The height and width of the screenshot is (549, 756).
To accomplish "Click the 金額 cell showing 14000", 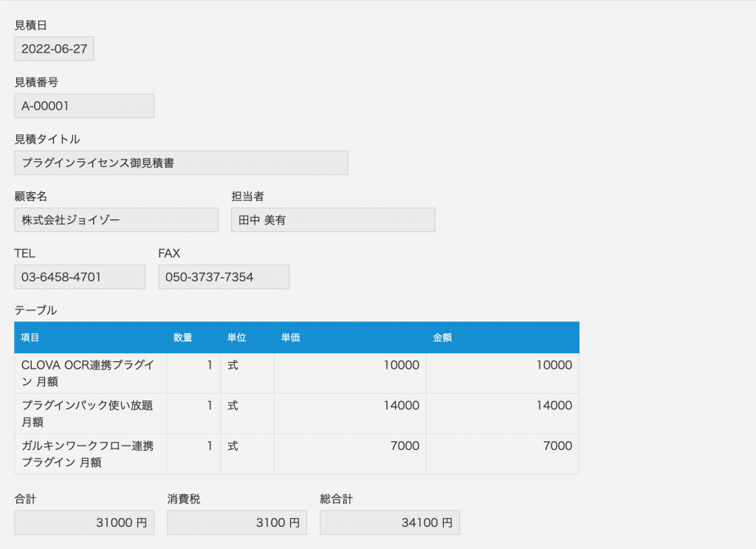I will (x=503, y=414).
